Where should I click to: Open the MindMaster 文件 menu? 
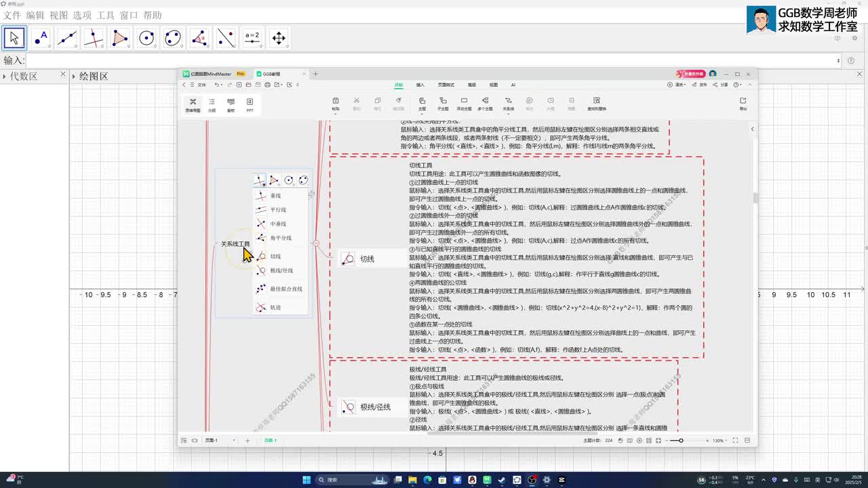click(x=198, y=85)
